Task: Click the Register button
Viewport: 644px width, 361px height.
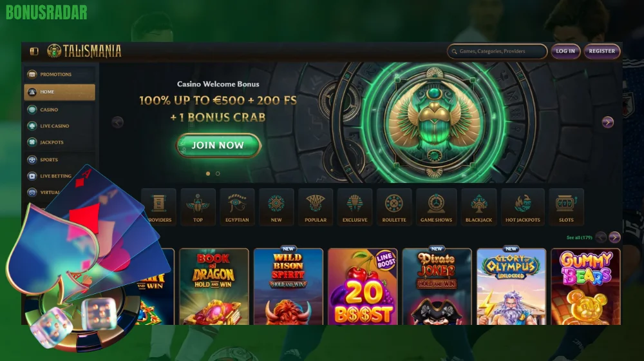Action: pos(601,52)
